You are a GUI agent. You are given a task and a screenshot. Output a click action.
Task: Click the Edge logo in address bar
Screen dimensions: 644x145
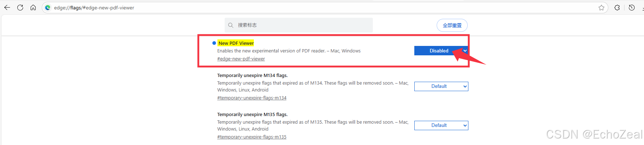48,8
